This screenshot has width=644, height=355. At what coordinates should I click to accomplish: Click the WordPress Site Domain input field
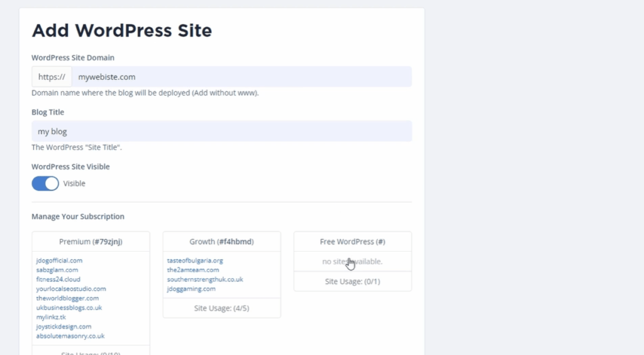click(241, 77)
